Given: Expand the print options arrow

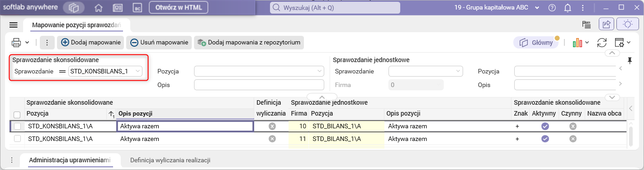Looking at the screenshot, I should [x=27, y=43].
